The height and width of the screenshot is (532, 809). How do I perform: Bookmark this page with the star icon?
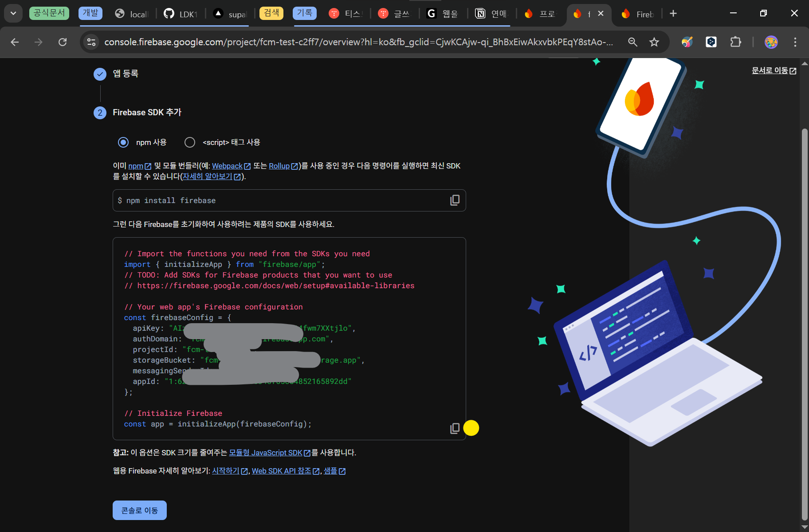[654, 42]
